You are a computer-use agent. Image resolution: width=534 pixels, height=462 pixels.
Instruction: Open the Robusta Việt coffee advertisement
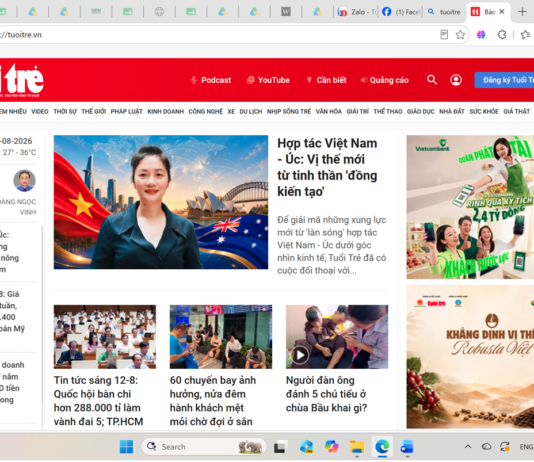pyautogui.click(x=470, y=357)
